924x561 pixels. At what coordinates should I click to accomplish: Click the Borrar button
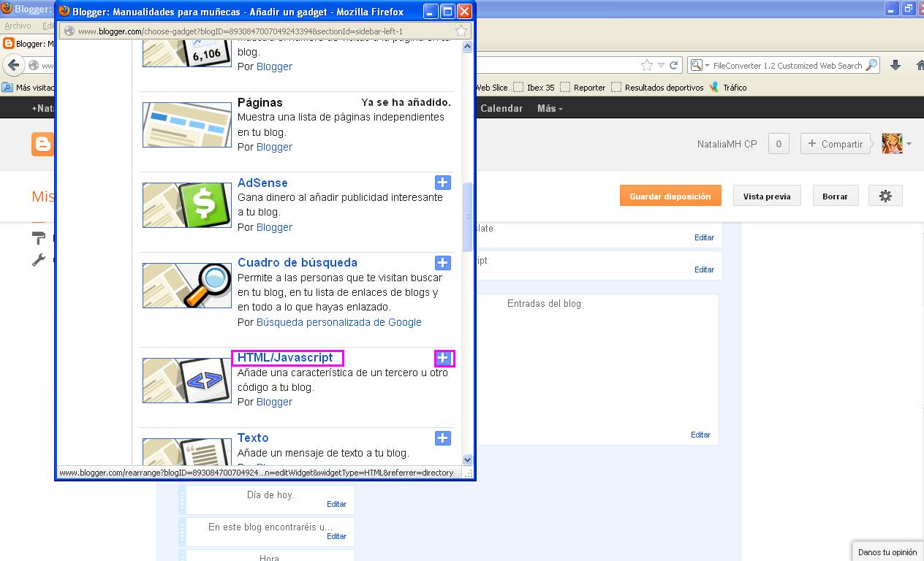[x=835, y=196]
